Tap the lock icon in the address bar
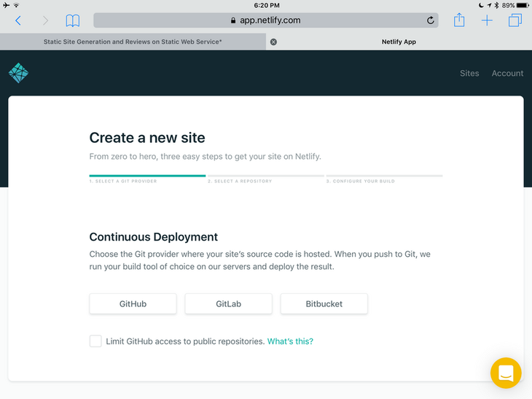This screenshot has width=532, height=399. click(x=233, y=20)
